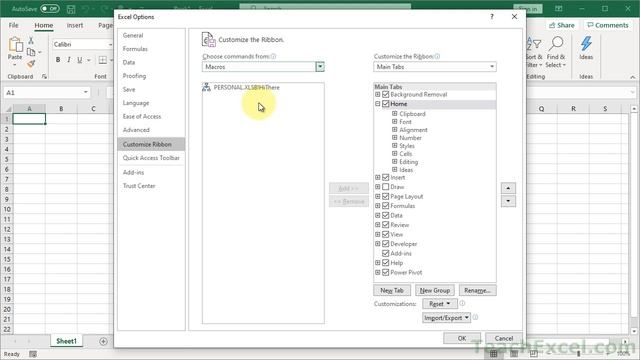Expand the Formulas tab node
This screenshot has height=360, width=640.
coord(378,206)
